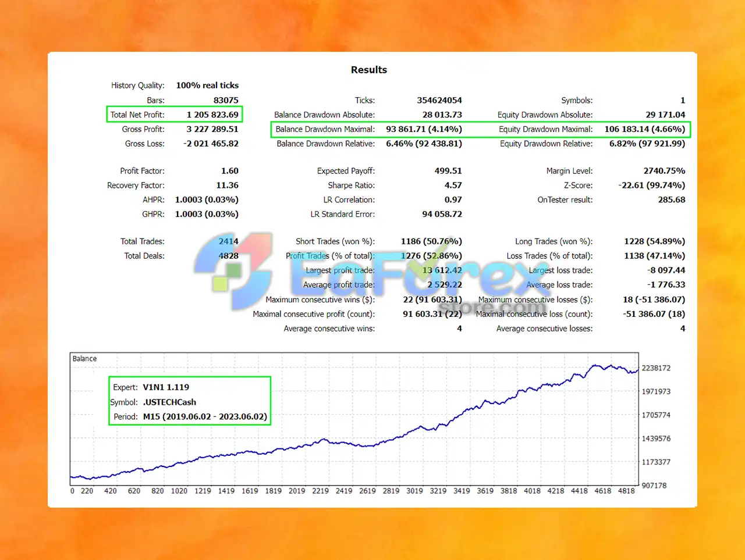
Task: Click the GHPR value 1.0003 (0.03%)
Action: point(207,214)
